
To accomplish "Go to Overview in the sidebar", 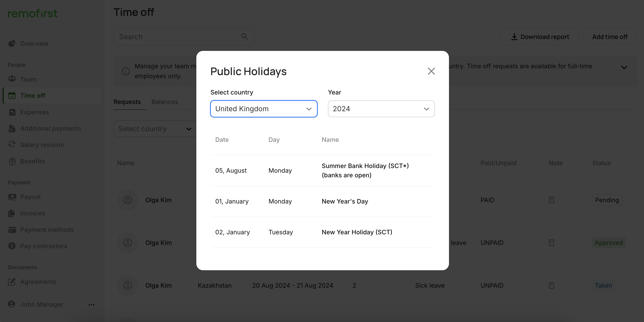I will [x=34, y=44].
